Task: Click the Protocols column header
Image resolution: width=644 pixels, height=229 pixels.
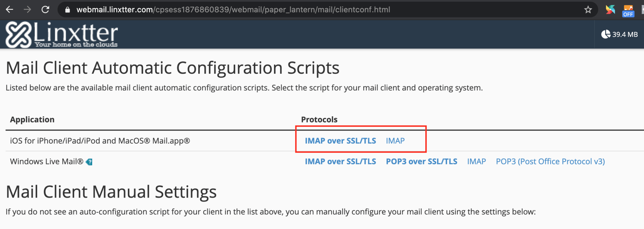Action: 319,120
